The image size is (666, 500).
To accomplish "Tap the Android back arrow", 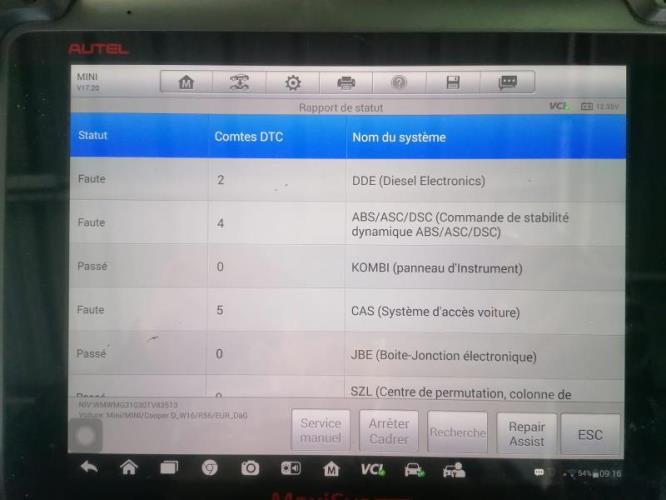I will click(89, 468).
